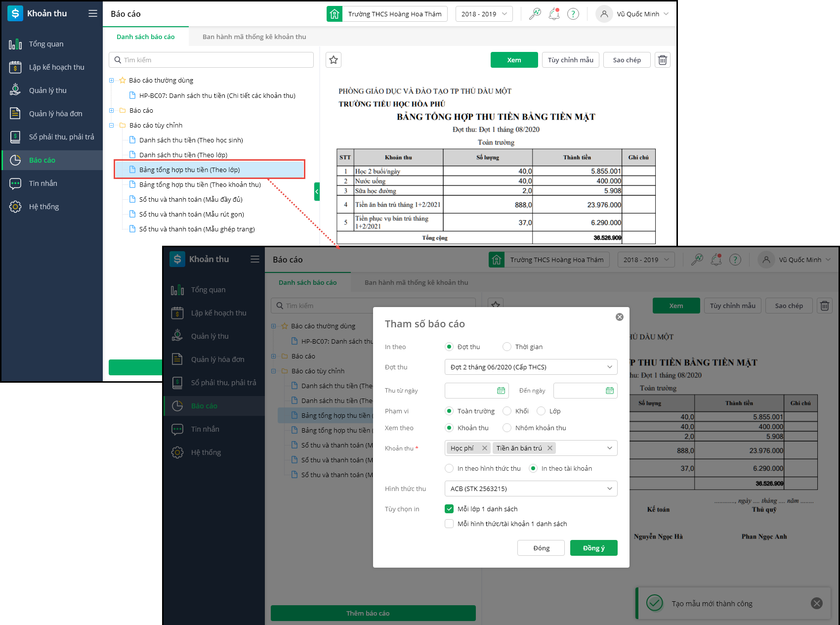Screen dimensions: 840x625
Task: Click Sao chép button in top window
Action: point(627,60)
